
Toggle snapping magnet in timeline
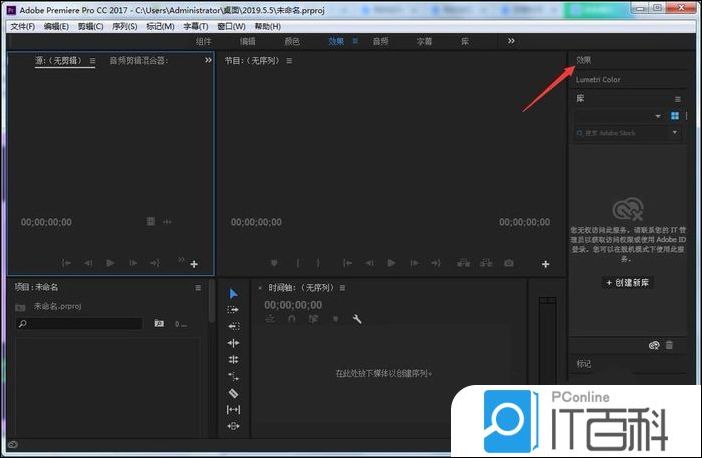(x=291, y=319)
